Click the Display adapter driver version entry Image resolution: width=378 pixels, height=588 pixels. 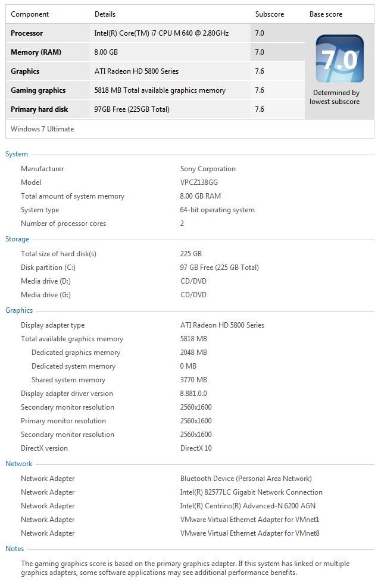pyautogui.click(x=67, y=394)
